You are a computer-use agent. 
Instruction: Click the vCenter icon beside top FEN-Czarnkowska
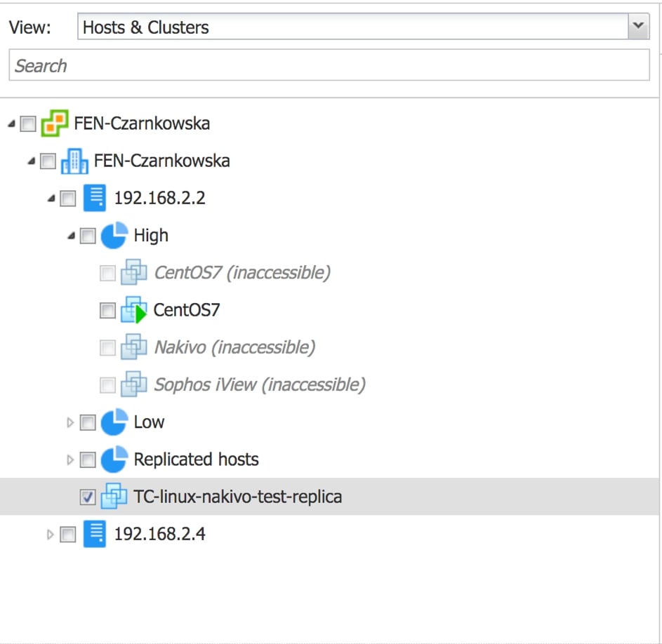(55, 124)
